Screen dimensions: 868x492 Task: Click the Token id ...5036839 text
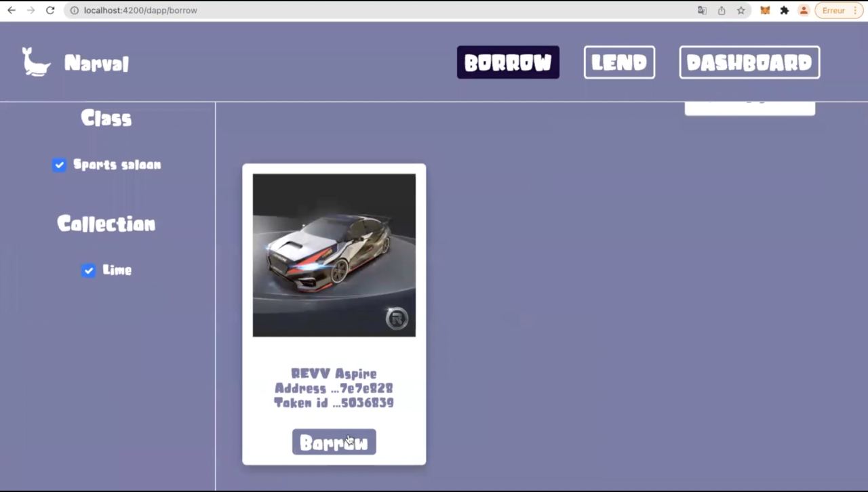pyautogui.click(x=334, y=403)
